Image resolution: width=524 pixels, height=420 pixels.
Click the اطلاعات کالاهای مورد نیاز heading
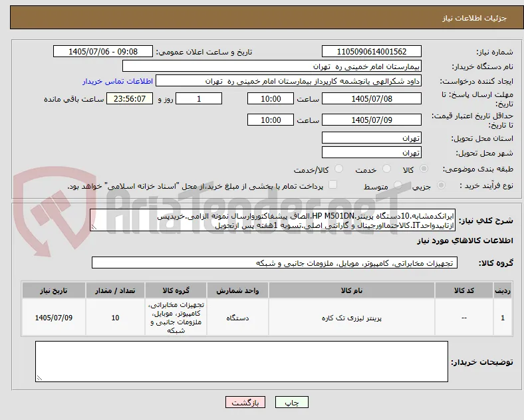pyautogui.click(x=465, y=241)
